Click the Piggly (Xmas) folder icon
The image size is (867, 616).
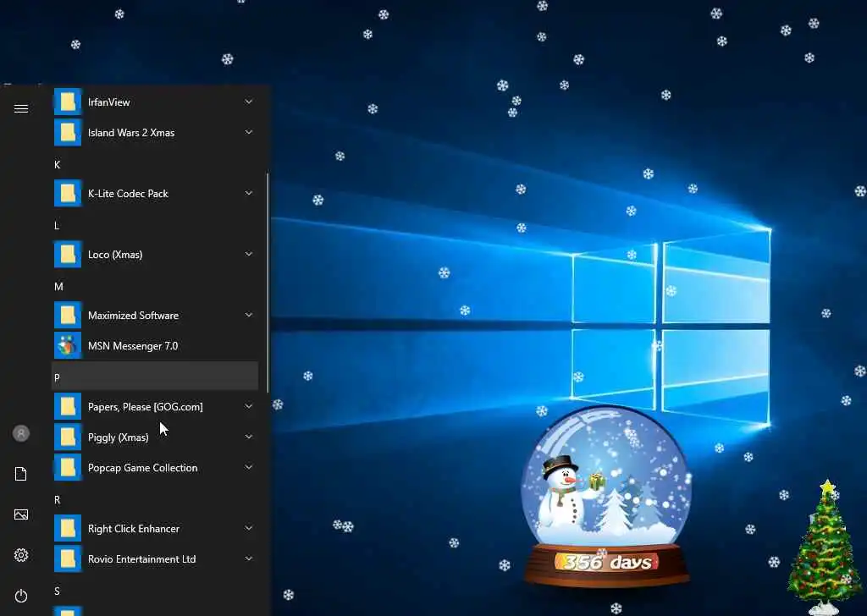68,437
